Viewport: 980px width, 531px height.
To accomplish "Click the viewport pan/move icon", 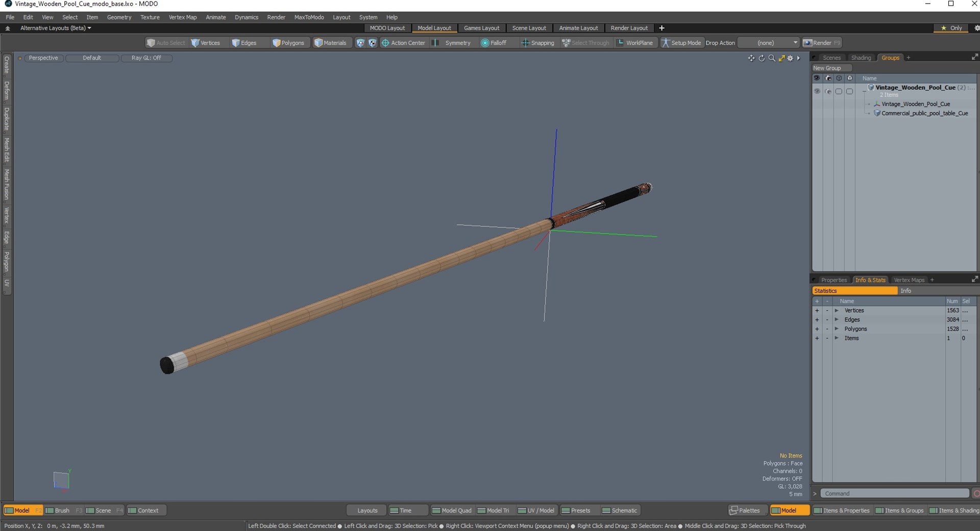I will [x=751, y=58].
